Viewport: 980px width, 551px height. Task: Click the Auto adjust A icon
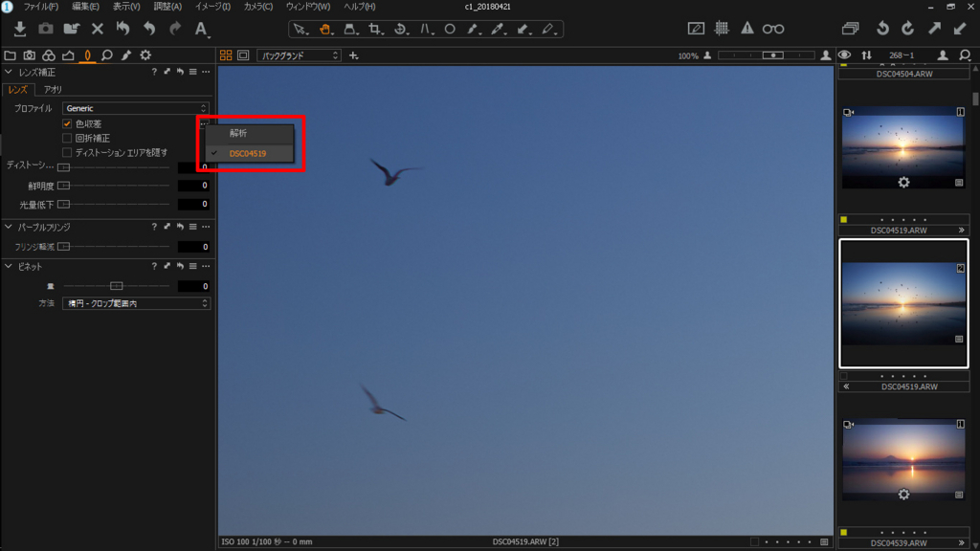(201, 29)
